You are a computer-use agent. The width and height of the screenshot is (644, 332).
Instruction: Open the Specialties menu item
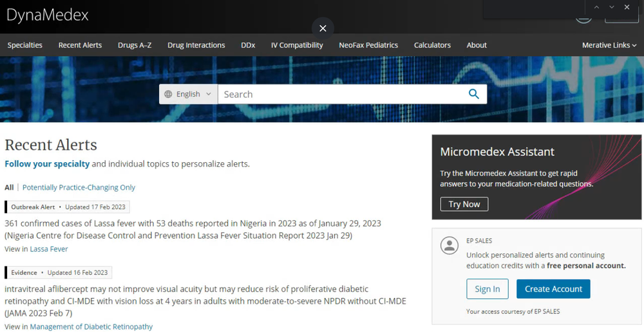pos(24,45)
